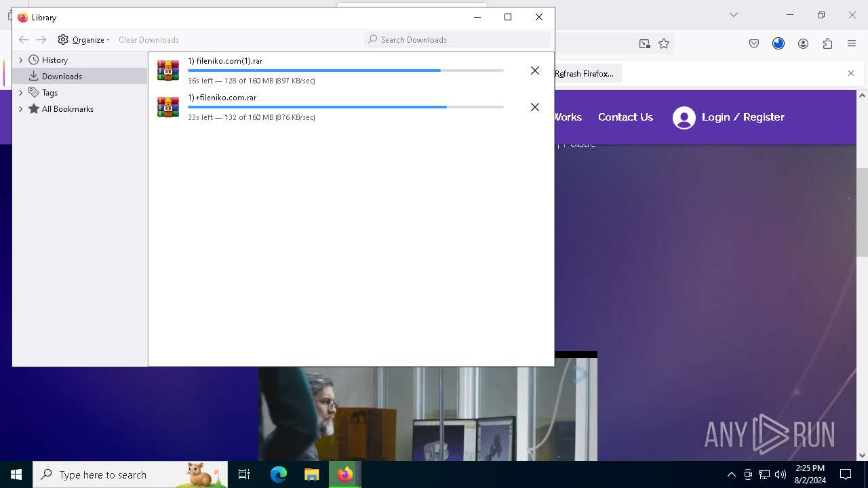
Task: Select the '1) fileniko.com(1).rar' file name
Action: pos(225,61)
